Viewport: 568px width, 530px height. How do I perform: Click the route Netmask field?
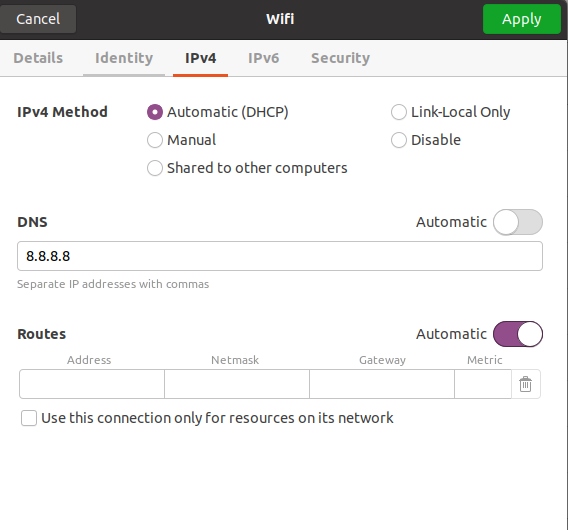pos(237,384)
